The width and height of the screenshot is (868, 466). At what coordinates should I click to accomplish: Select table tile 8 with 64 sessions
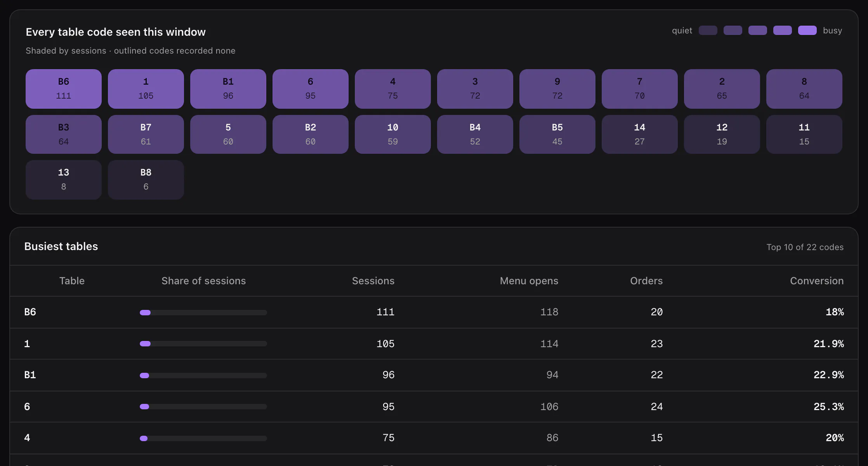(804, 89)
